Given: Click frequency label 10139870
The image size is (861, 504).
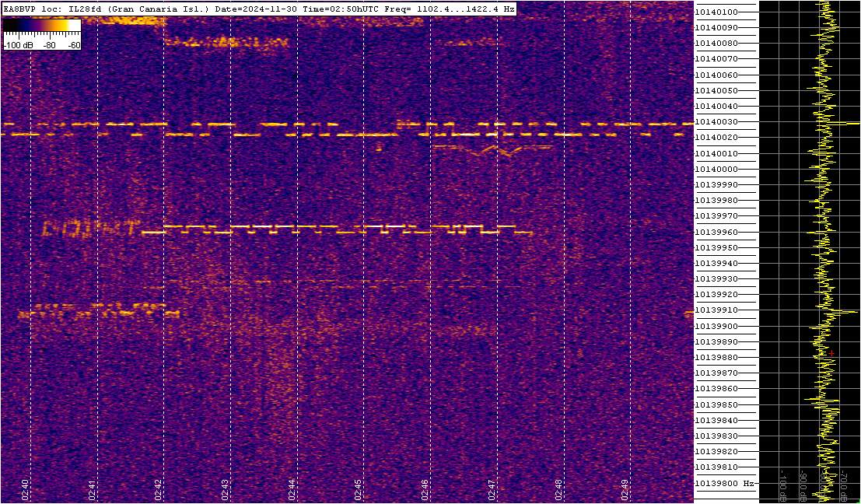Looking at the screenshot, I should (716, 373).
